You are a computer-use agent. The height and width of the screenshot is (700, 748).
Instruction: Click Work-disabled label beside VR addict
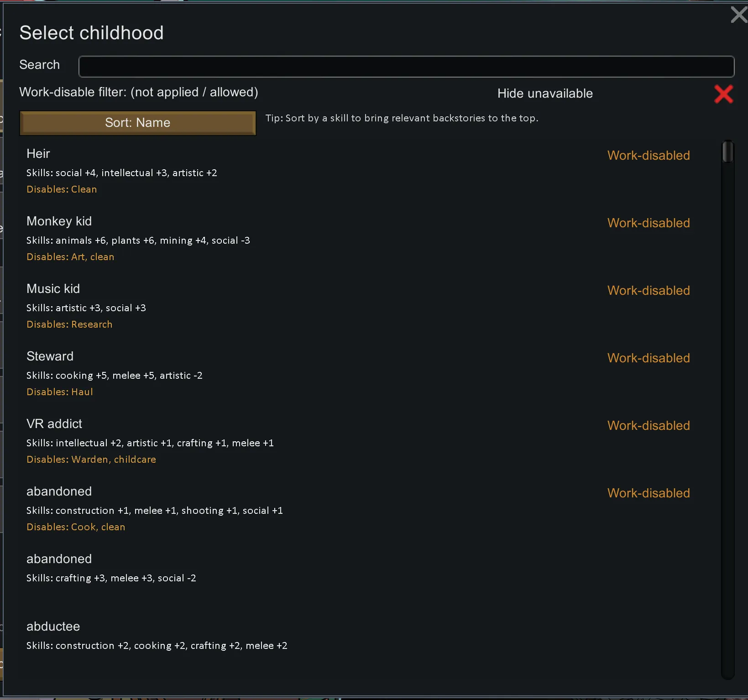point(649,426)
